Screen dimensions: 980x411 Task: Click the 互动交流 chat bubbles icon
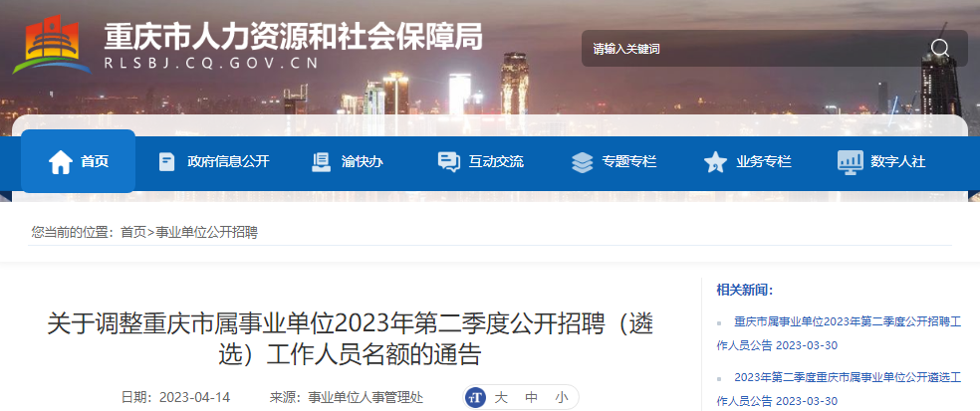click(449, 162)
